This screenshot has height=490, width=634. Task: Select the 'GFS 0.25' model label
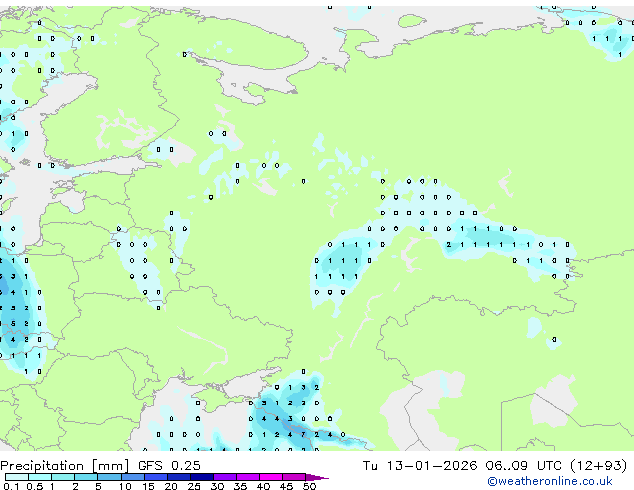coord(169,465)
